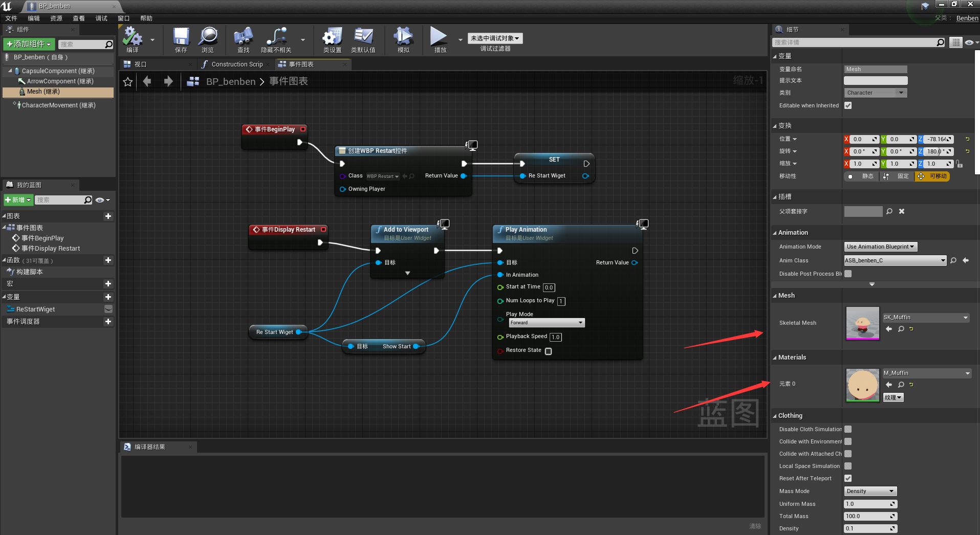Open the Play Mode Forward dropdown
This screenshot has width=980, height=535.
click(546, 323)
